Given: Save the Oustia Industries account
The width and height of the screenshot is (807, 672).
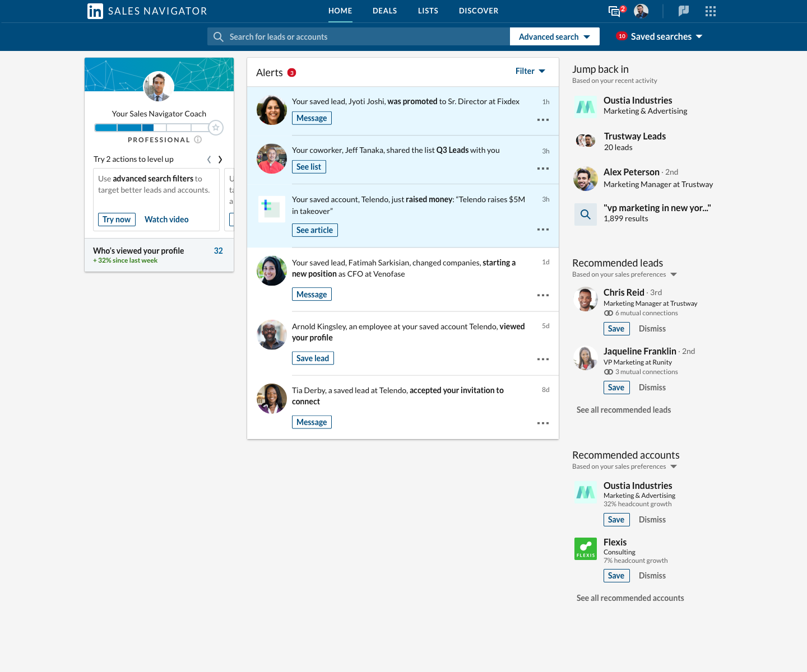Looking at the screenshot, I should (x=616, y=520).
